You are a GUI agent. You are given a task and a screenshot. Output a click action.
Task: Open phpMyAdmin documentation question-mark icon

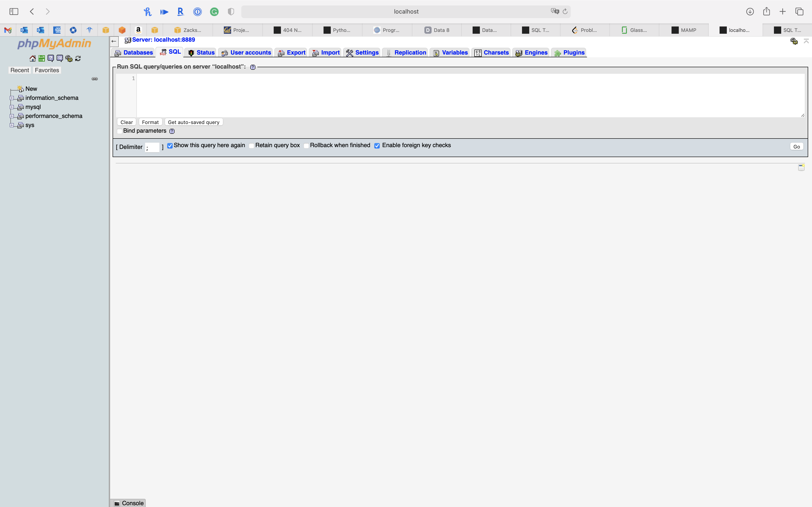pos(51,58)
